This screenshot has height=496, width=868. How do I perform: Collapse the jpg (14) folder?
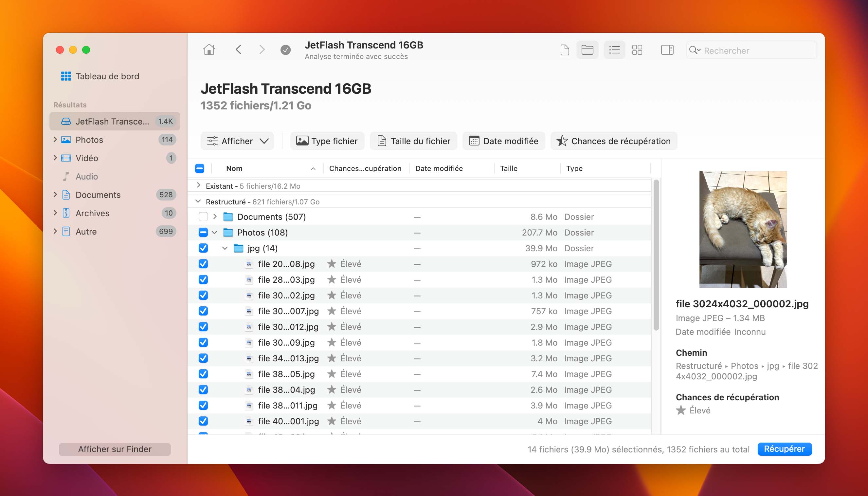225,248
